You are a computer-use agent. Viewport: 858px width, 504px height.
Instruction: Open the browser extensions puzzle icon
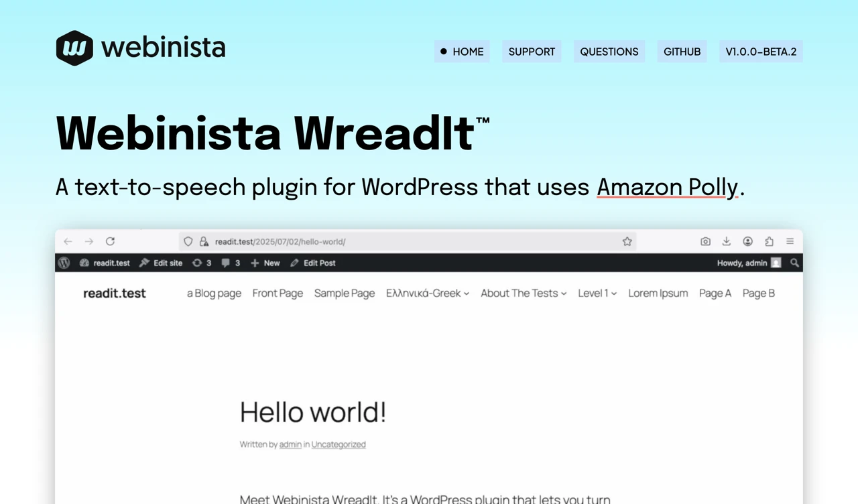769,241
